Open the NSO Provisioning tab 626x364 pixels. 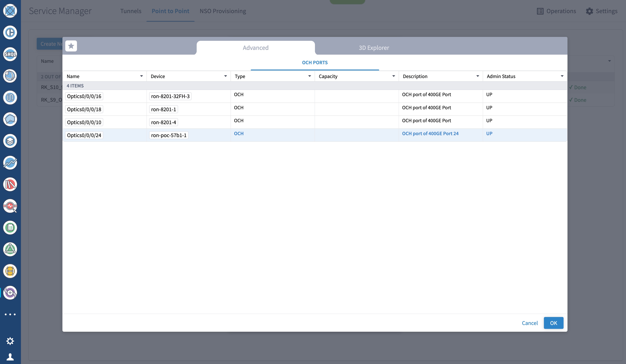tap(223, 11)
